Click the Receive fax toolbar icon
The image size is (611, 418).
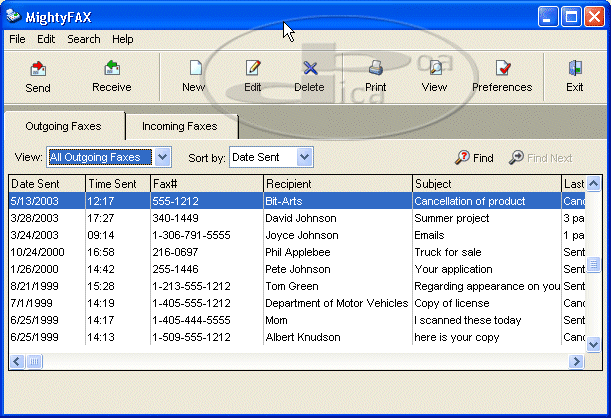click(111, 75)
